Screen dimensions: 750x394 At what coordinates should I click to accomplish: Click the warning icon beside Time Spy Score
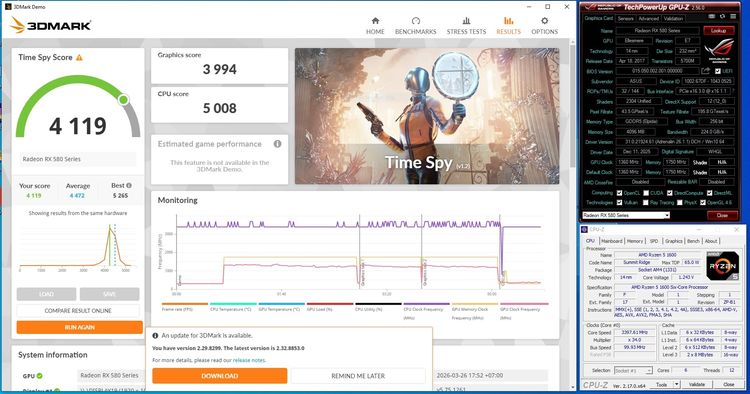[79, 57]
